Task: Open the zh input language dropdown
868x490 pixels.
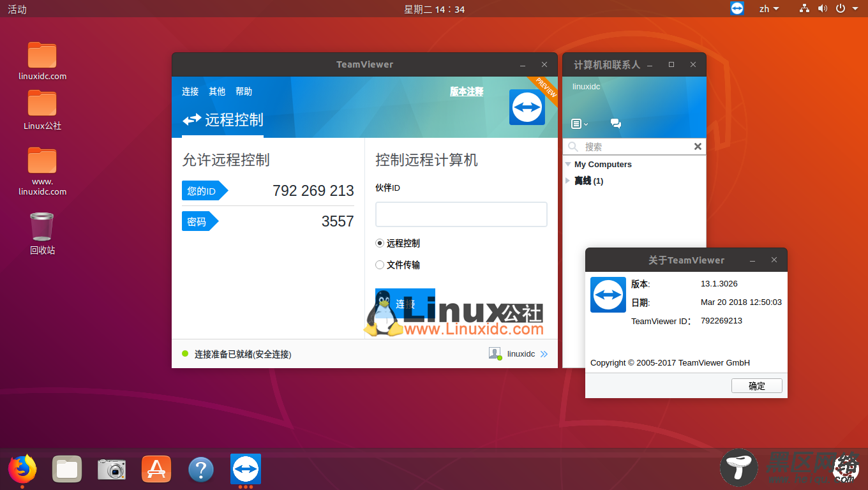Action: 769,8
